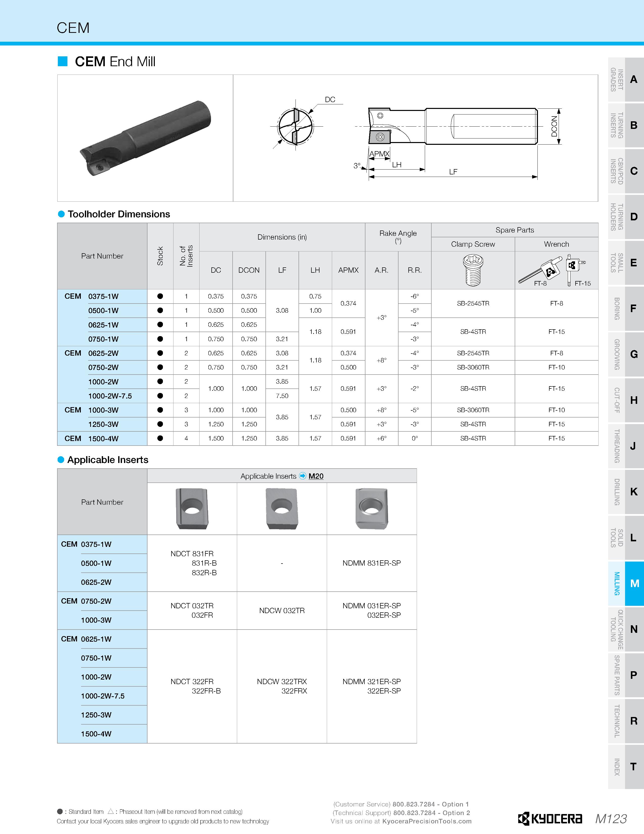
Task: Click the stock dot for 0625-2W
Action: (x=160, y=353)
